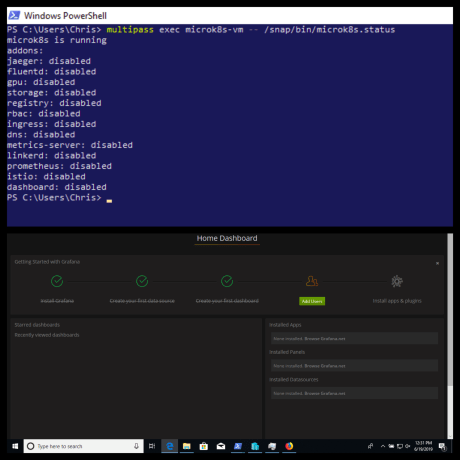The width and height of the screenshot is (460, 460).
Task: Click Browse Grafana.net under Installed Apps
Action: click(325, 339)
